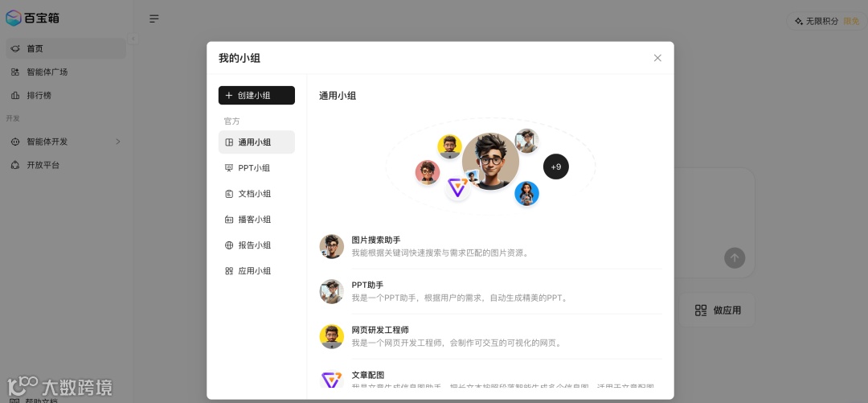Click the 智能体广场 grid icon

point(15,72)
